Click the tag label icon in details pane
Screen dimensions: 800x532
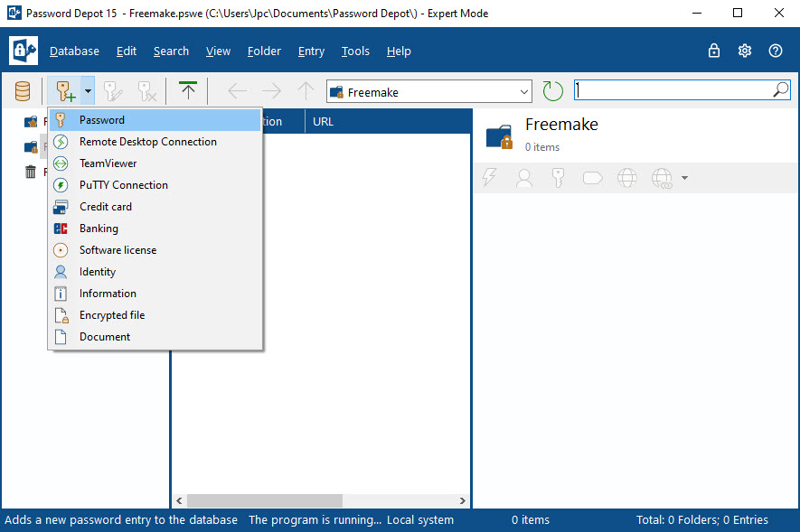(592, 178)
